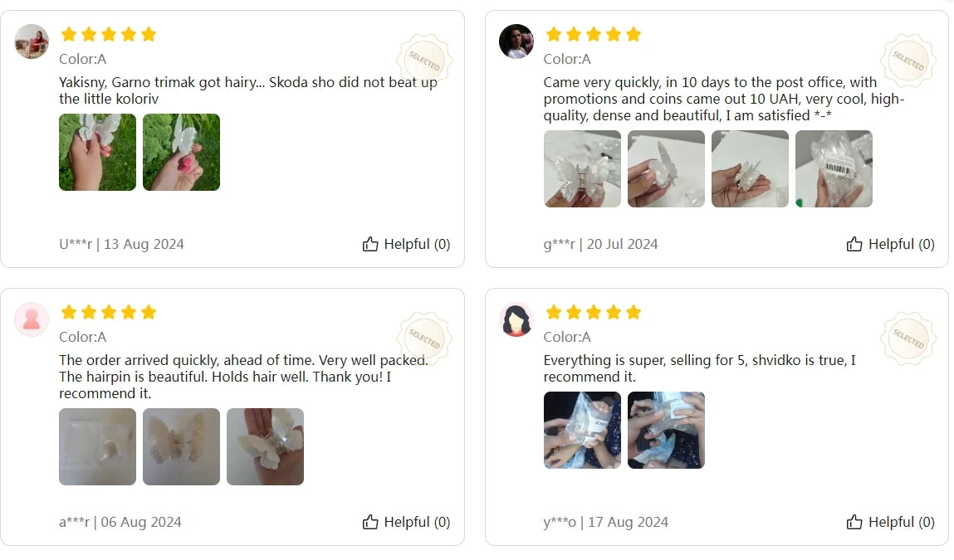Click thumbs-up icon on a***r's review
Screen dimensions: 954x560
[x=370, y=522]
